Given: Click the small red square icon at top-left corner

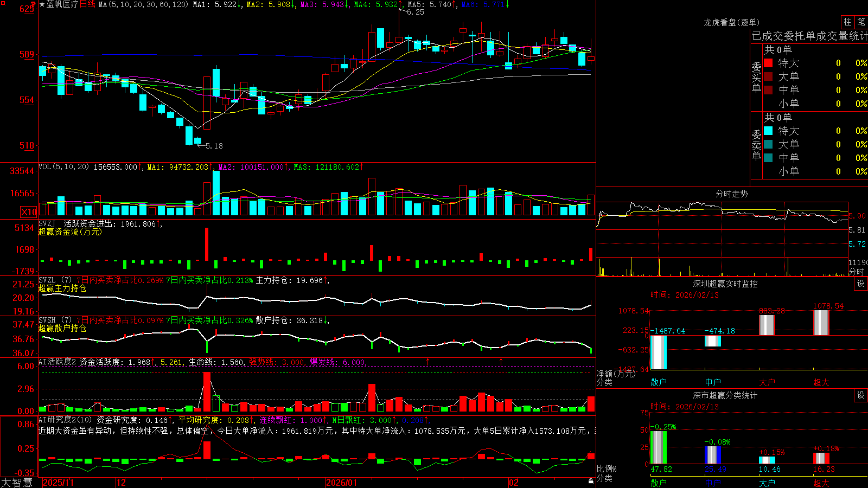Looking at the screenshot, I should point(3,3).
